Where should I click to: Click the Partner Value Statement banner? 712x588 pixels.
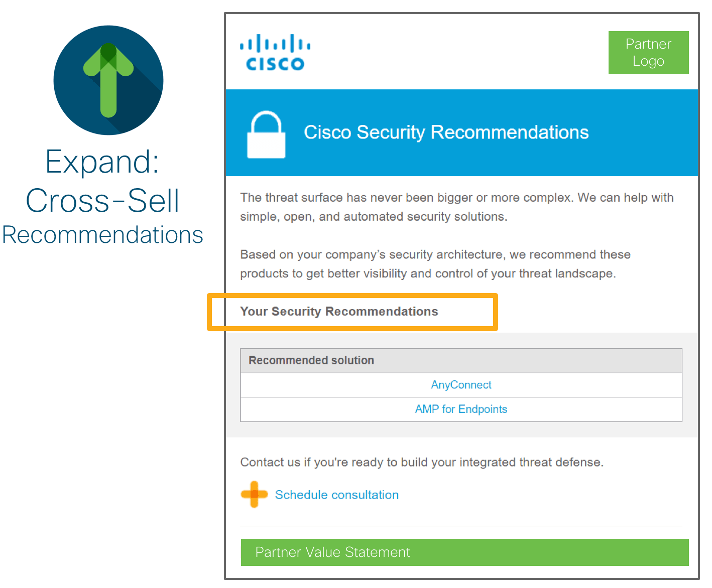(464, 552)
